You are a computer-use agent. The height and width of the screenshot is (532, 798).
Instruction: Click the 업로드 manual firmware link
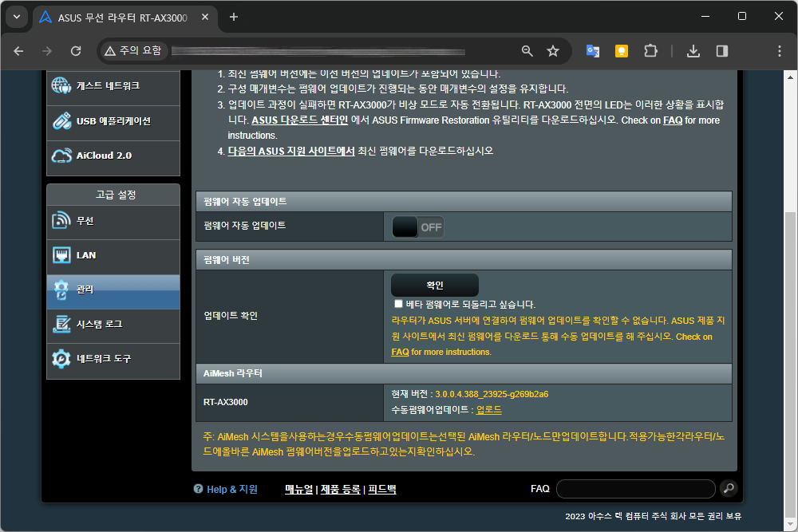[x=488, y=409]
